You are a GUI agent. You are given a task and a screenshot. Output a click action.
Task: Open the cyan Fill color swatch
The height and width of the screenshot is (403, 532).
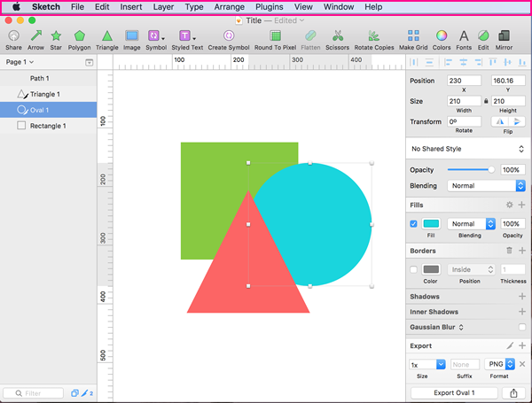tap(431, 224)
